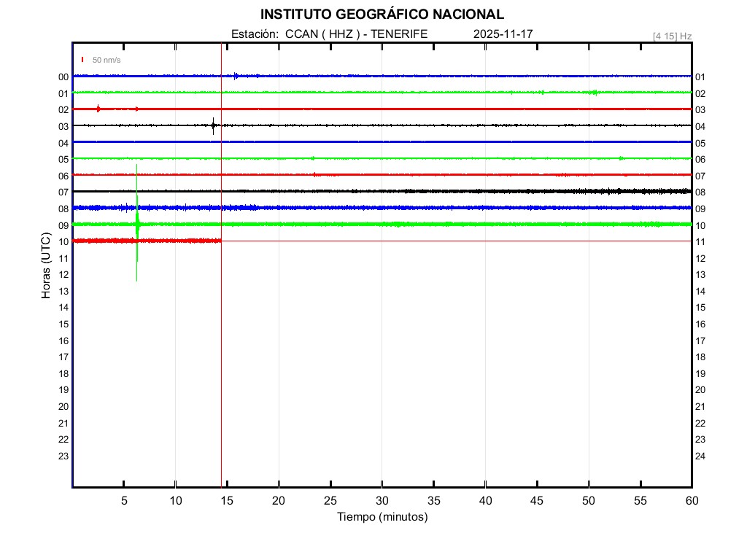Click the 00 hour label on the left axis
Image resolution: width=747 pixels, height=560 pixels.
pyautogui.click(x=63, y=77)
